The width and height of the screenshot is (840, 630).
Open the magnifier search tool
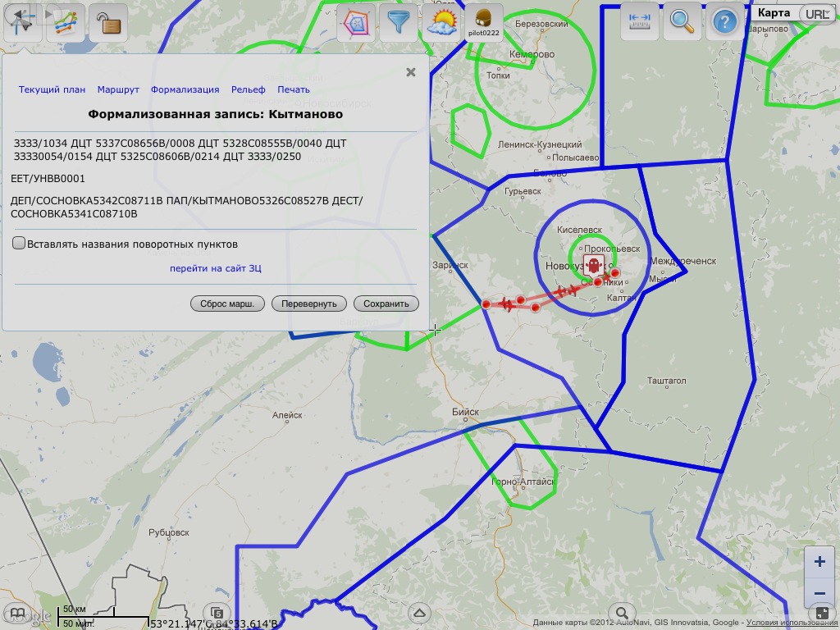pyautogui.click(x=682, y=21)
